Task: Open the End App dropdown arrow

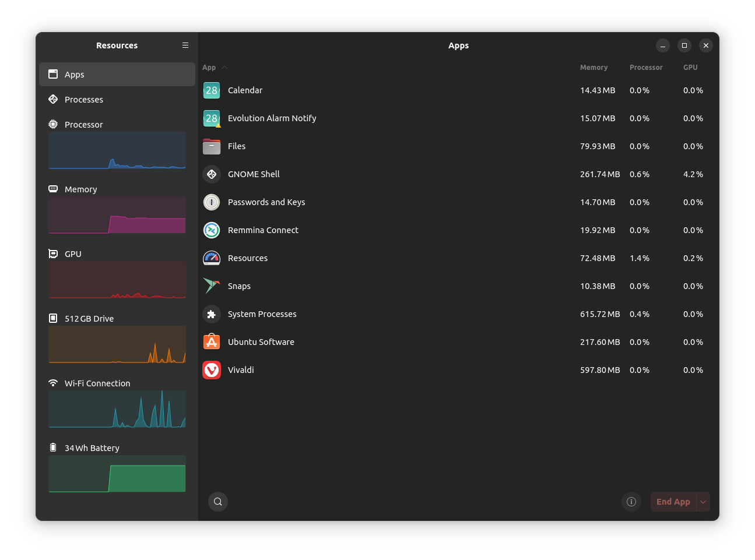Action: click(x=703, y=501)
